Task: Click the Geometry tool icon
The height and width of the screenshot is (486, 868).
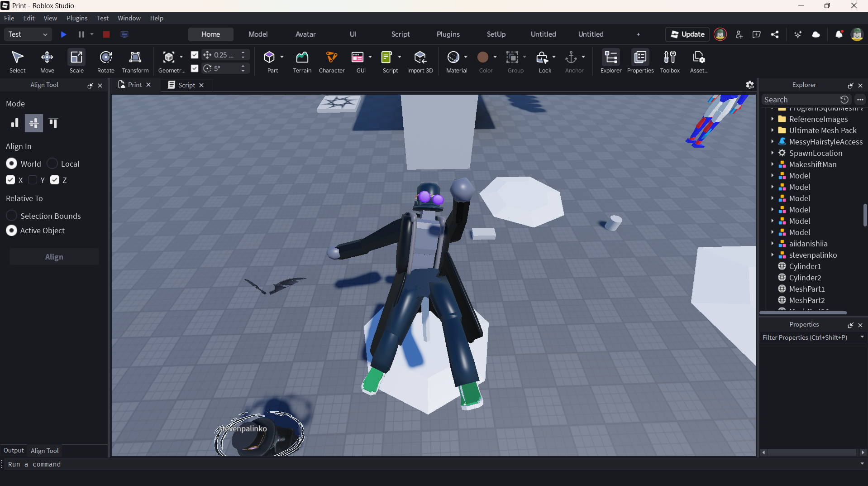Action: coord(169,57)
